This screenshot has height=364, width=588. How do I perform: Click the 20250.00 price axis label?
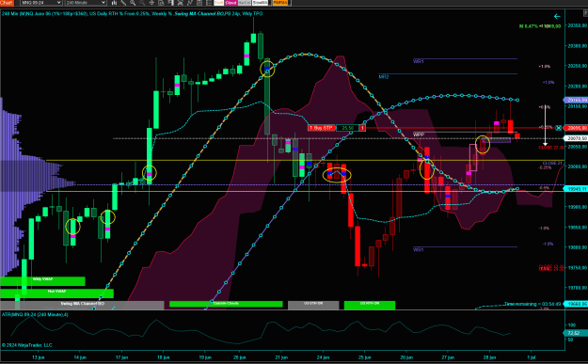pyautogui.click(x=577, y=66)
